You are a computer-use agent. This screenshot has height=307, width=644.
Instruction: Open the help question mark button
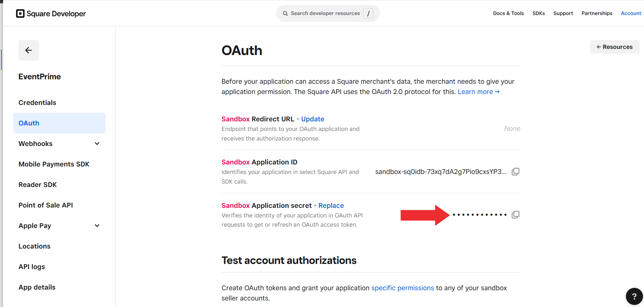pyautogui.click(x=634, y=296)
